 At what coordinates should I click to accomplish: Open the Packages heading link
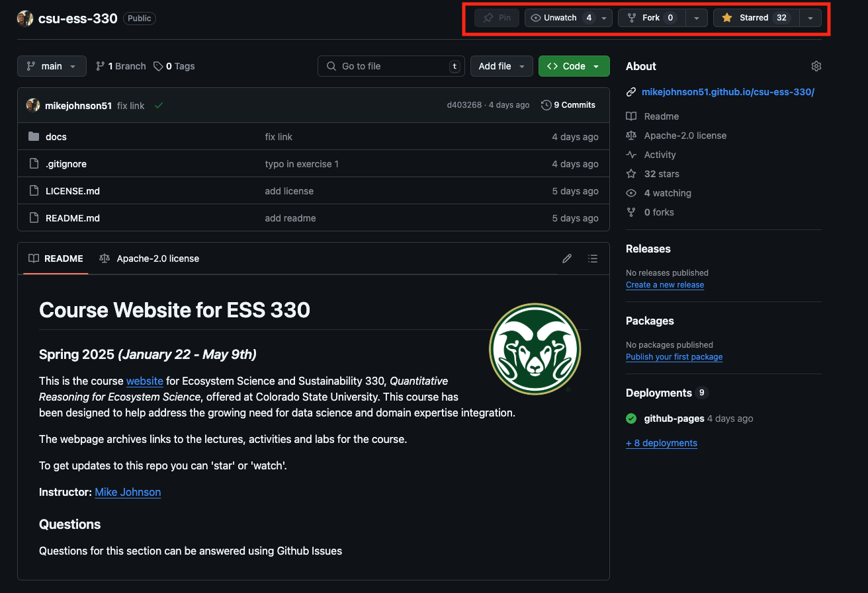650,321
